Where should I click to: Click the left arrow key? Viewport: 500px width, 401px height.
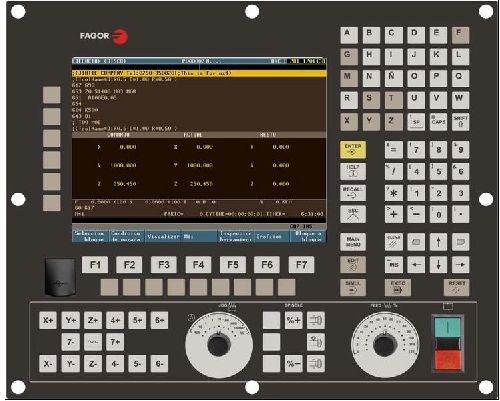[416, 264]
